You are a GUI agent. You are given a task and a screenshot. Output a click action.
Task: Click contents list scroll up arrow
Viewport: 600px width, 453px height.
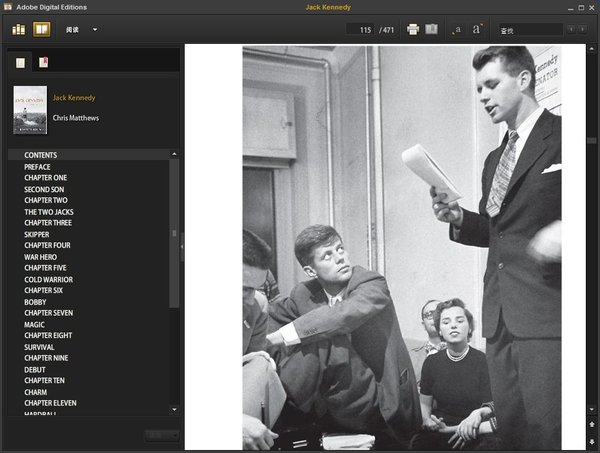[x=174, y=154]
